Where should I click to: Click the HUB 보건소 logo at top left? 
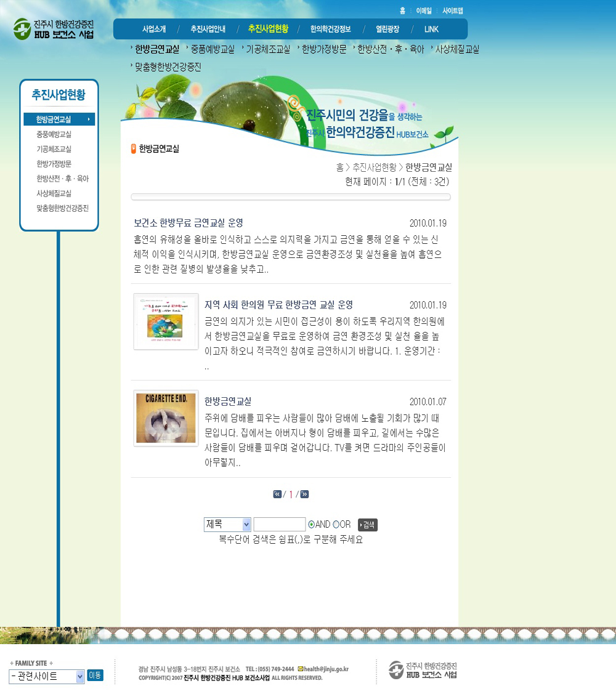point(54,29)
